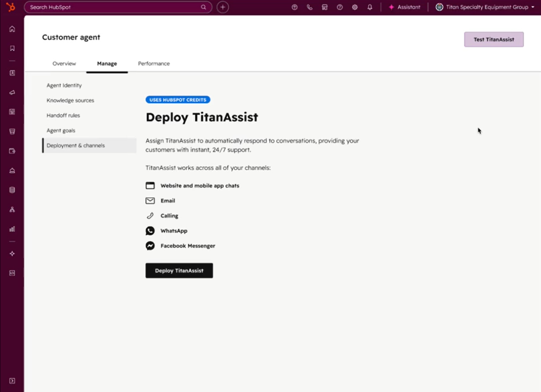Open the Marketplace storefront icon
The image size is (541, 392).
[x=325, y=7]
